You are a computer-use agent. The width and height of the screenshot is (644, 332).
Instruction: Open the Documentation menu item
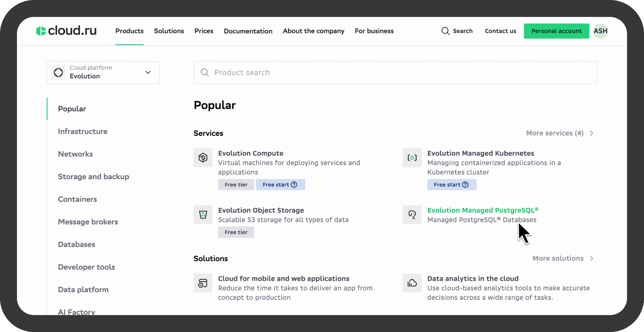tap(248, 31)
